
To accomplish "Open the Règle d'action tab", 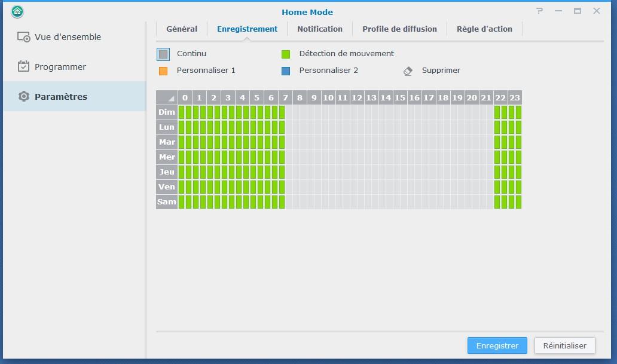I will [x=484, y=29].
